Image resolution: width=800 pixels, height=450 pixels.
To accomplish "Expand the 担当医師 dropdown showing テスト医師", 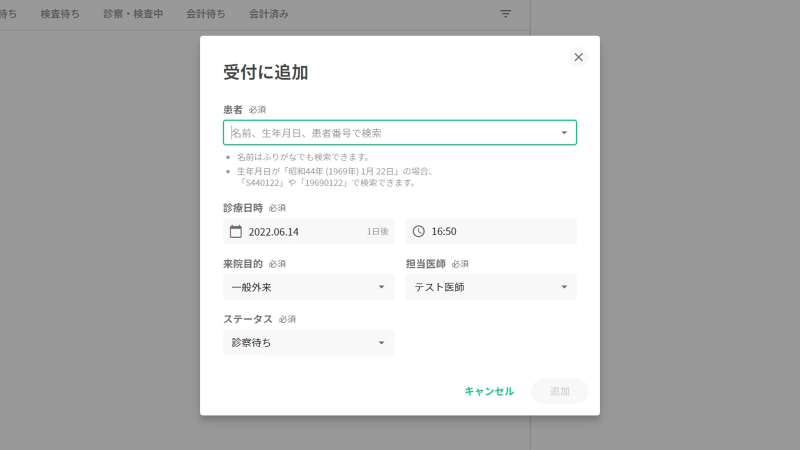I will pyautogui.click(x=564, y=288).
